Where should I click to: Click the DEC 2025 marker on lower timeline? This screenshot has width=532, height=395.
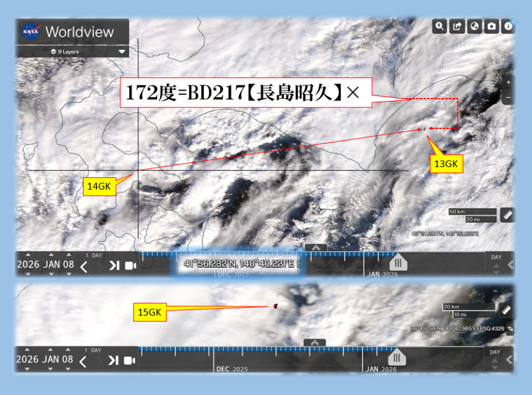coord(231,369)
